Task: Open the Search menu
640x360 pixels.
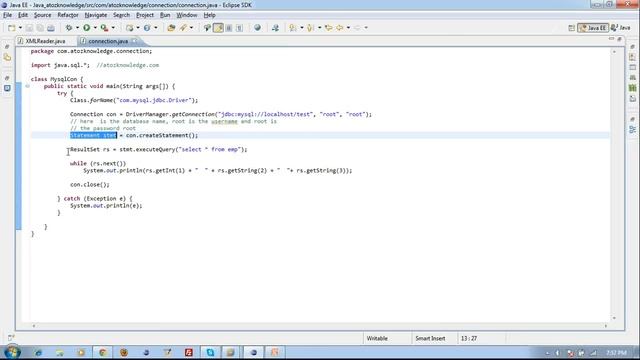Action: [x=121, y=15]
